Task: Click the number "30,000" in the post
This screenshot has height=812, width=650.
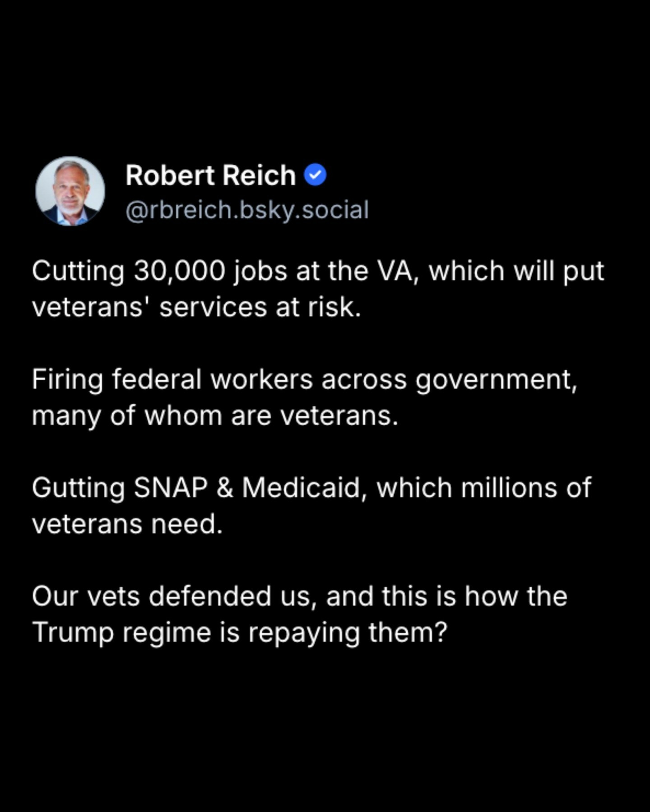Action: coord(179,272)
